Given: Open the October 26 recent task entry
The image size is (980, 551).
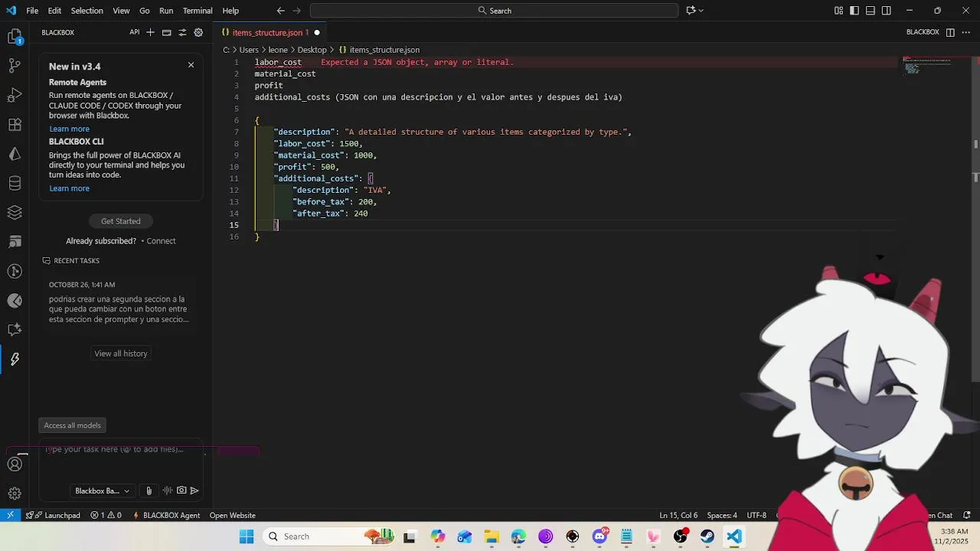Looking at the screenshot, I should [x=120, y=302].
